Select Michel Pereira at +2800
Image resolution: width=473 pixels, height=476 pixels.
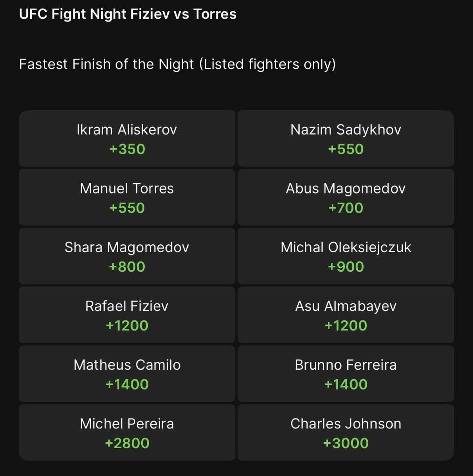coord(127,432)
